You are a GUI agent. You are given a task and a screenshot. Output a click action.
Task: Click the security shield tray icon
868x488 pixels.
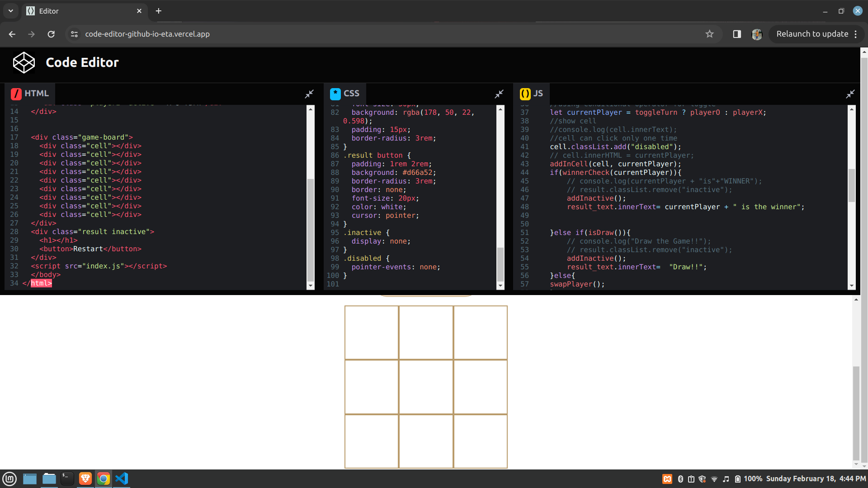coord(702,479)
